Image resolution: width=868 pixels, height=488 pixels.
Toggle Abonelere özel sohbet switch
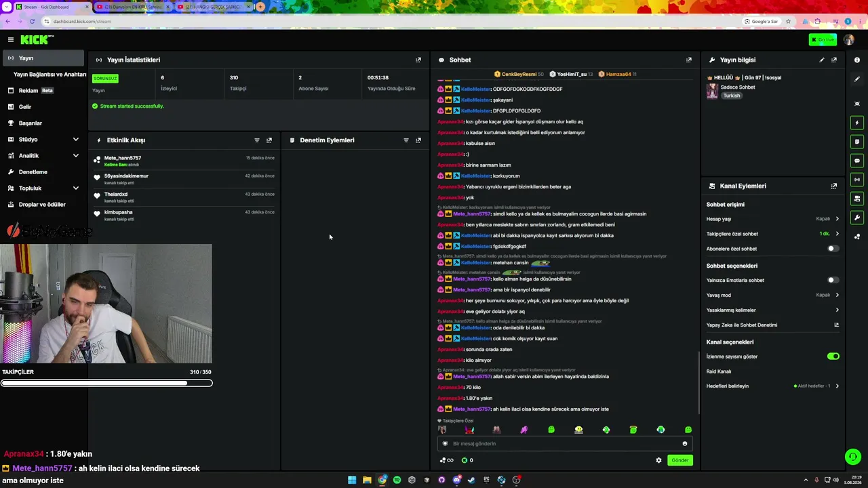click(x=833, y=249)
